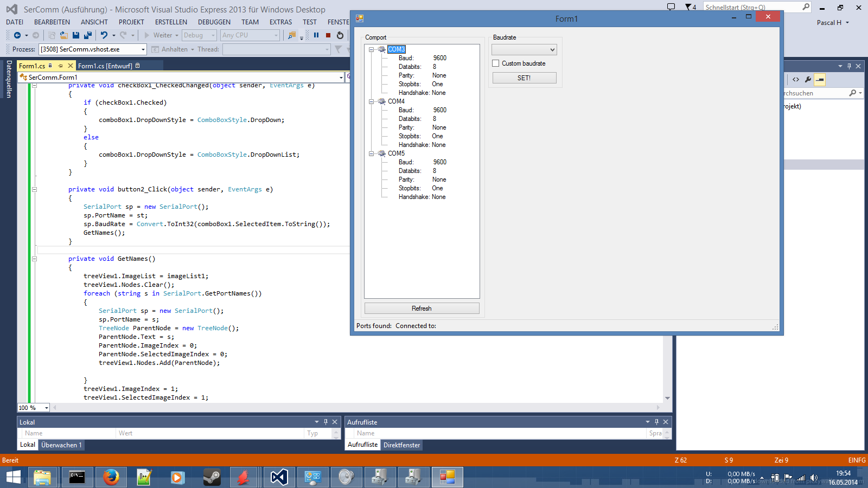Pause debugging with the pause icon
The height and width of the screenshot is (488, 868).
(316, 35)
